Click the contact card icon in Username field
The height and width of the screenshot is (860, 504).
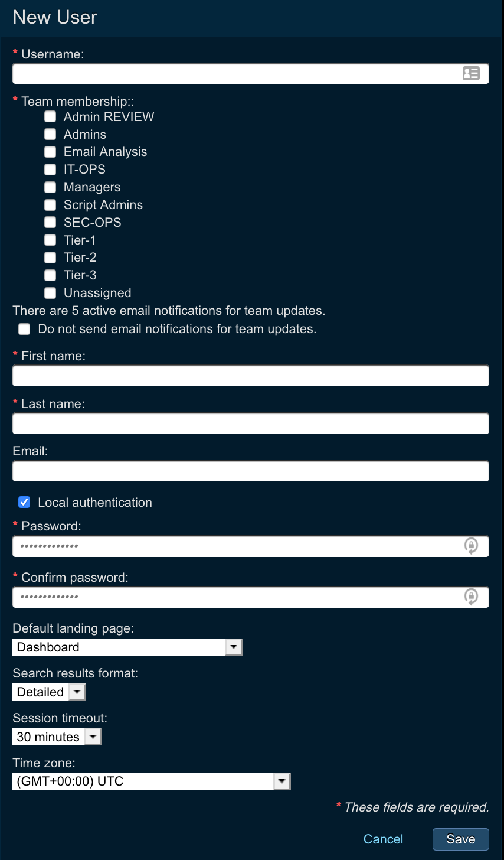(471, 73)
